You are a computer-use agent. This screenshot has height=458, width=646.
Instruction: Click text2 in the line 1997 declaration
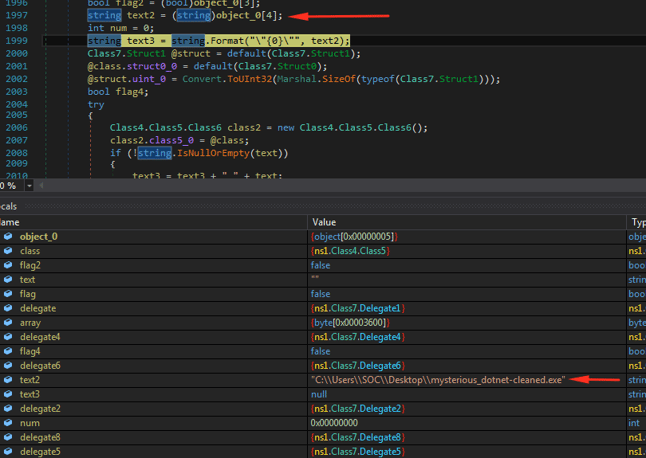coord(140,16)
